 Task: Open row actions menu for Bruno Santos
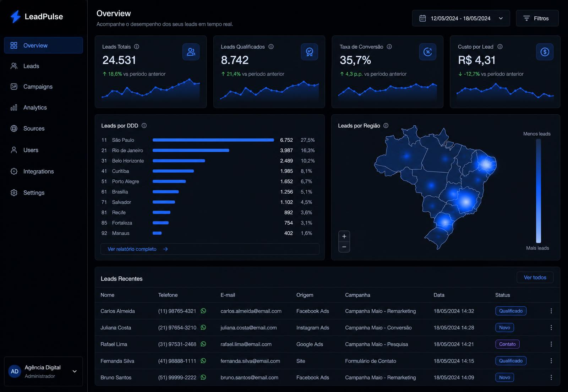tap(551, 377)
